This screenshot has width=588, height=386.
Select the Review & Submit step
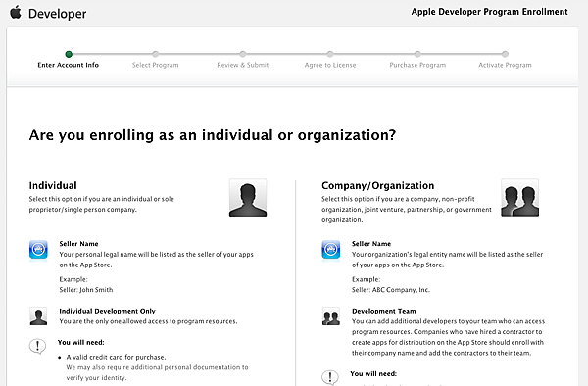[243, 65]
